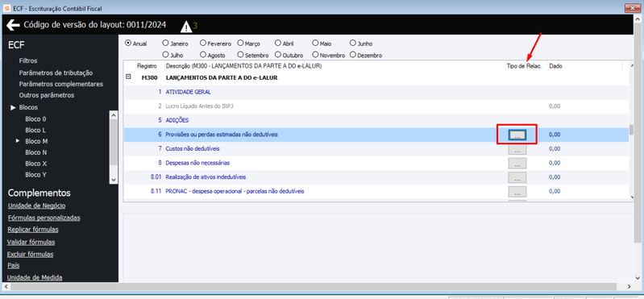Open the País link

[x=13, y=265]
